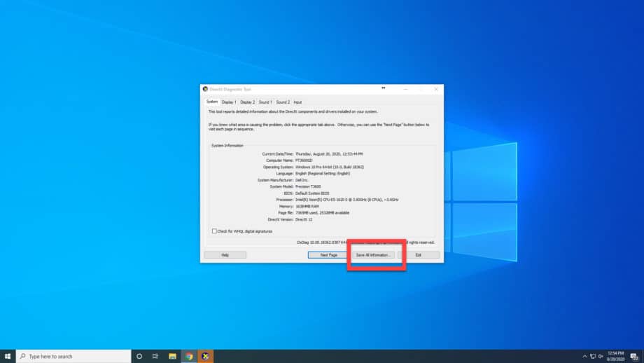Open the network tray icon
This screenshot has height=363, width=644.
pyautogui.click(x=593, y=357)
